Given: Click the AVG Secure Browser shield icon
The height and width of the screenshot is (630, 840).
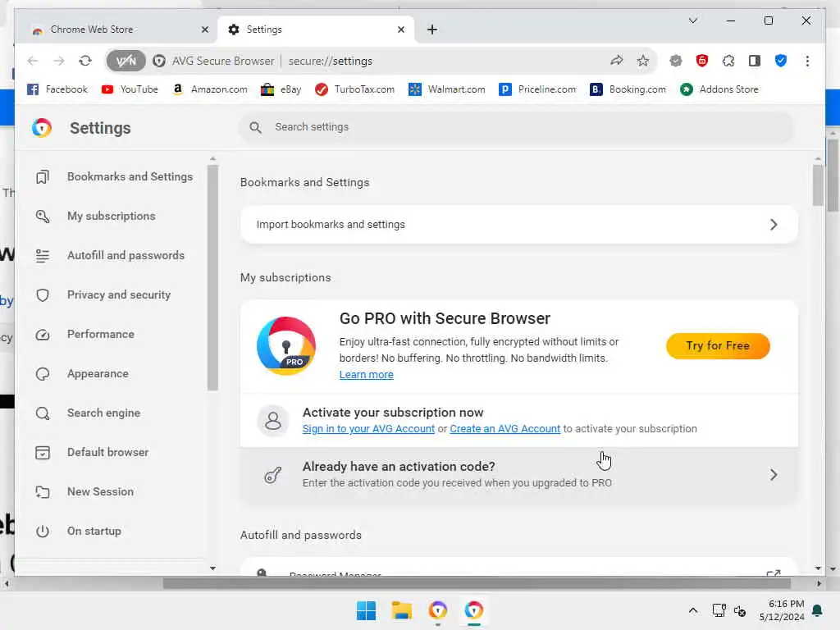Looking at the screenshot, I should (158, 61).
